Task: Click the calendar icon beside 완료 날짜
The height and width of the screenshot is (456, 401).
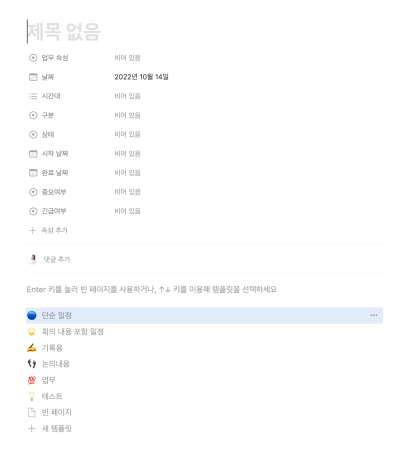Action: (x=33, y=173)
